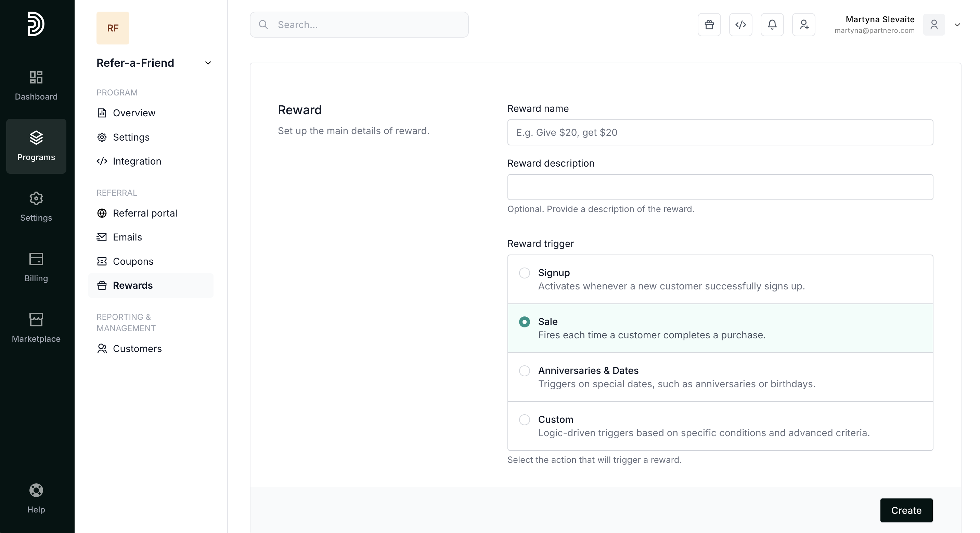Open the code integration icon in header
Screen dimensions: 980x533
pos(740,25)
